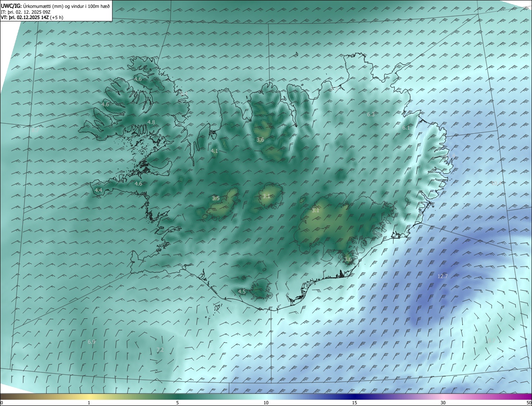Select the initial time line "IT: þri. 02. 12. 2025 09Z"

click(25, 12)
